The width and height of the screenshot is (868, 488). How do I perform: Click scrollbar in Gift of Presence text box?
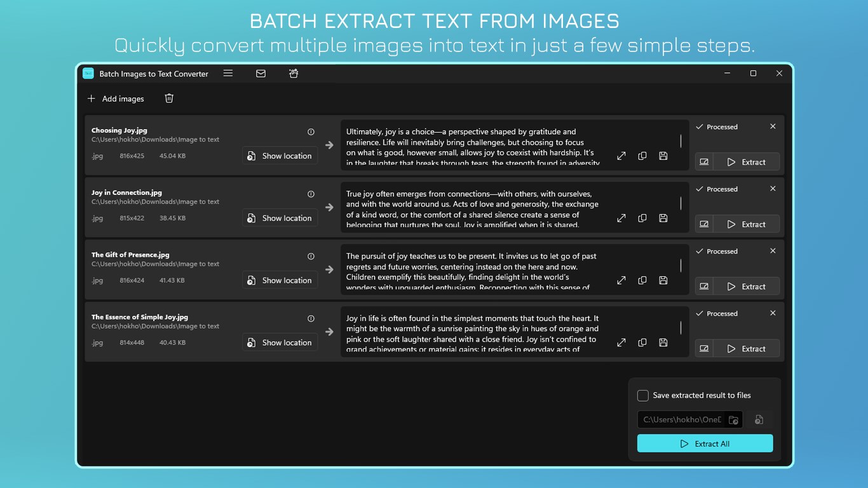coord(681,266)
